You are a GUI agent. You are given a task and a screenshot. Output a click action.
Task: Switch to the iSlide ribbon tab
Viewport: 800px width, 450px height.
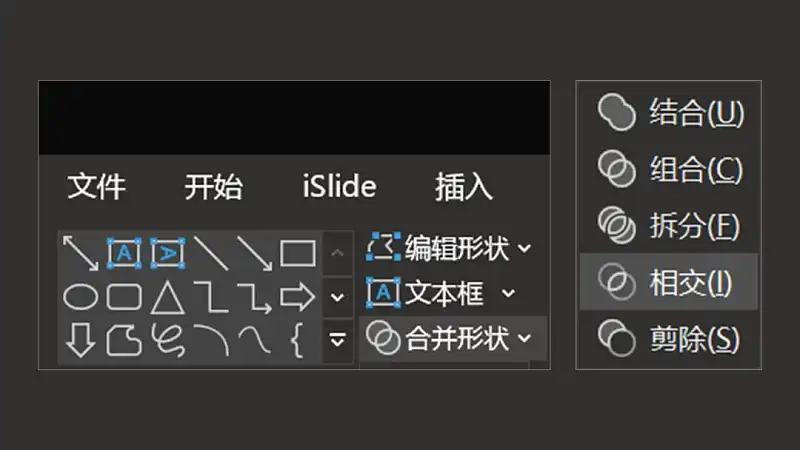click(339, 186)
